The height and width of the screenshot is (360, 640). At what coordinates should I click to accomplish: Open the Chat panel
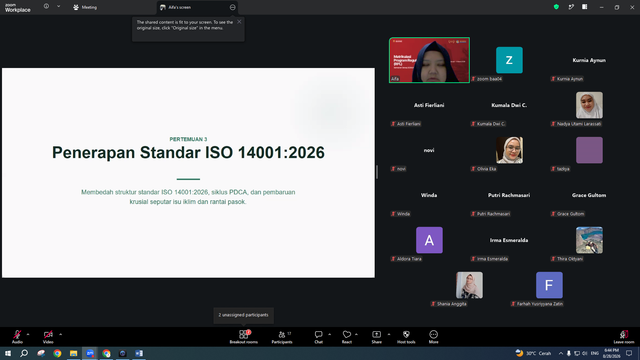[318, 336]
